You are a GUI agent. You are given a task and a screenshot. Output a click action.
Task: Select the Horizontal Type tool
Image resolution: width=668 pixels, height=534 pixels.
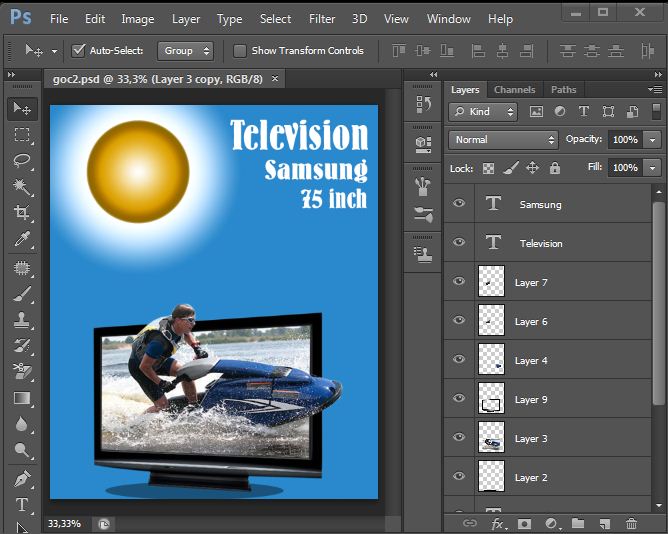[x=22, y=504]
